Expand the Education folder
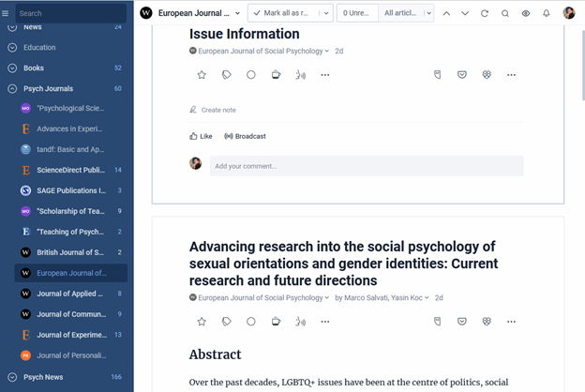Screen dimensions: 585x392 12,48
